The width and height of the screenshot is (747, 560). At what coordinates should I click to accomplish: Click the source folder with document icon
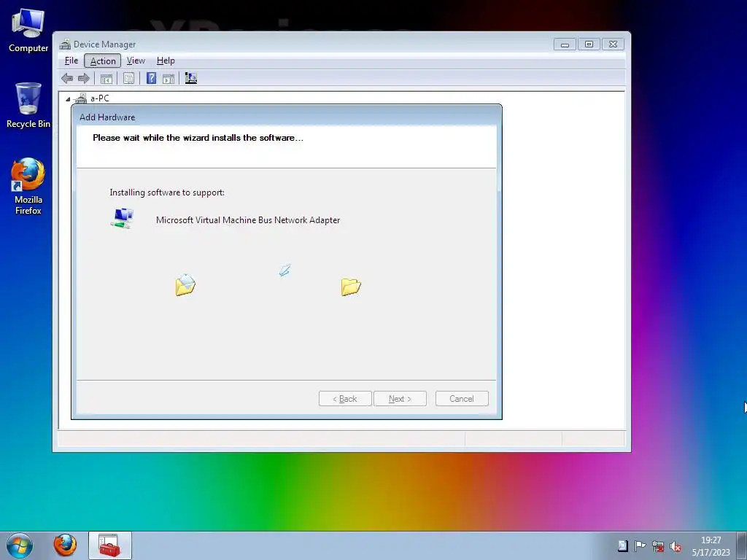pyautogui.click(x=185, y=285)
